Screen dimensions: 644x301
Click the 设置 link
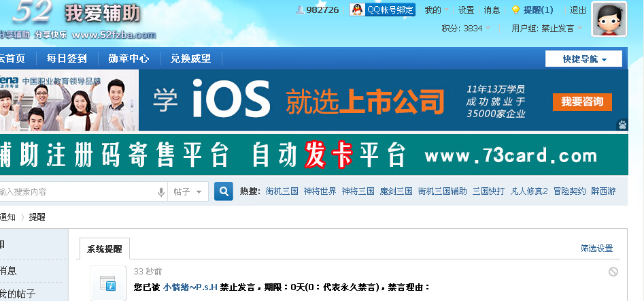pos(466,10)
